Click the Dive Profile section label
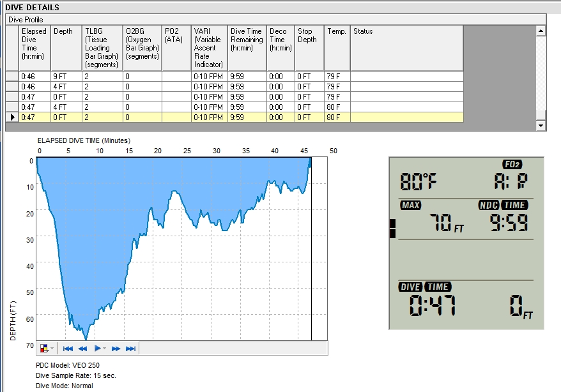Image resolution: width=561 pixels, height=392 pixels. [x=26, y=20]
